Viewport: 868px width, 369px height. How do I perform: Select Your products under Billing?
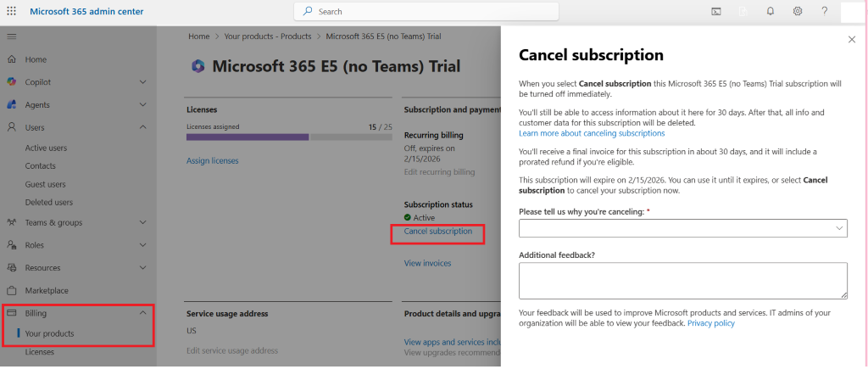point(49,333)
